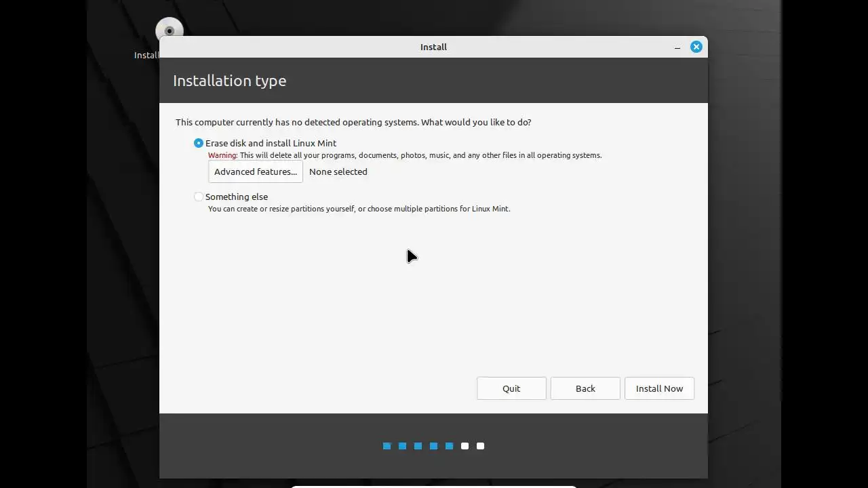Viewport: 868px width, 488px height.
Task: Minimize the Install window
Action: [677, 47]
